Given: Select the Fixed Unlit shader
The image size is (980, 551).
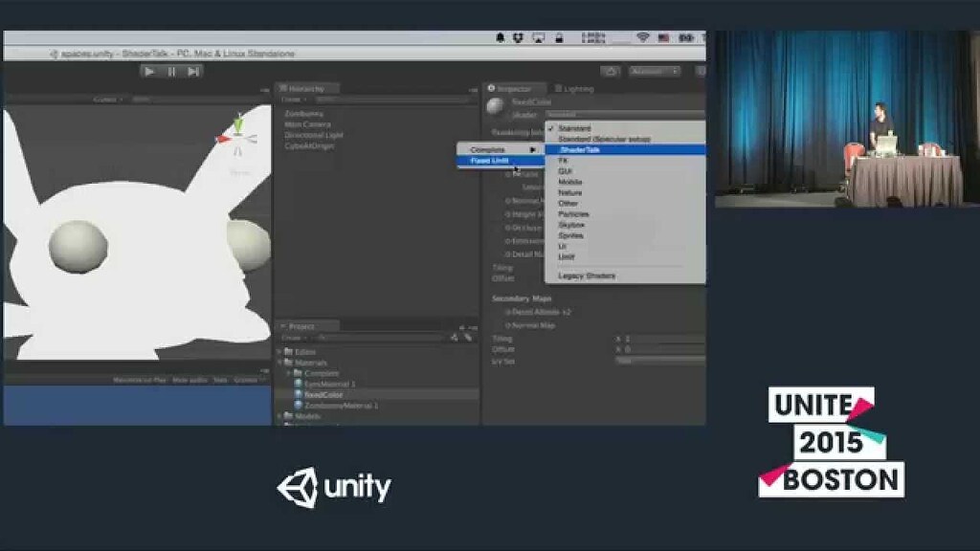Looking at the screenshot, I should coord(500,161).
